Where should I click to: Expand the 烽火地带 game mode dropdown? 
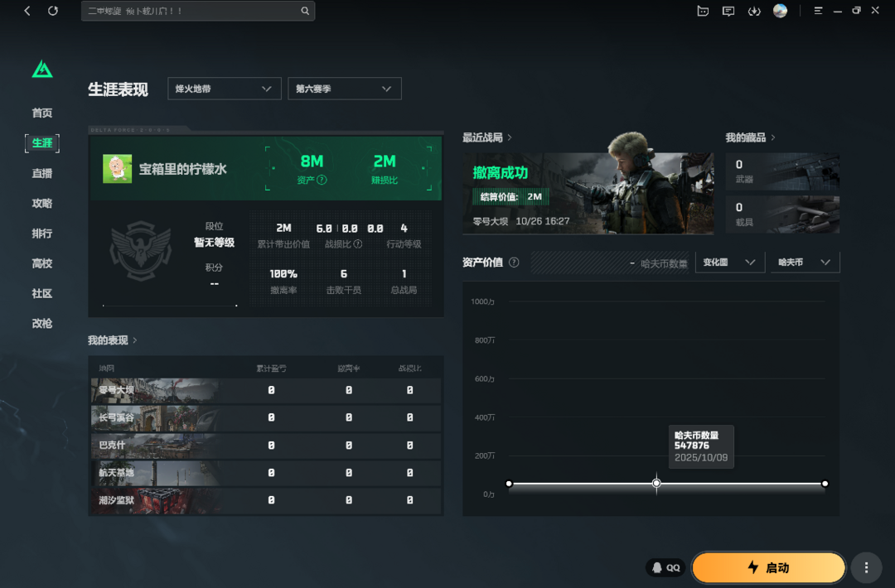[x=224, y=89]
